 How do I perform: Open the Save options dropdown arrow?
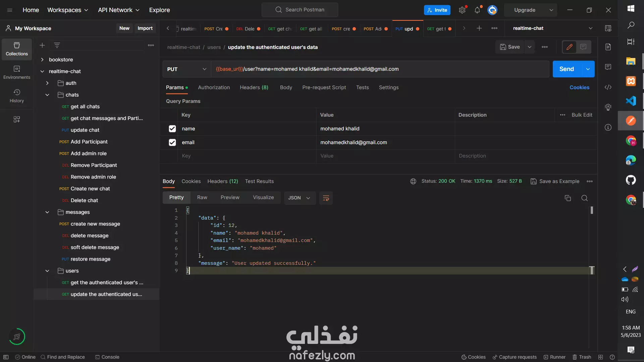coord(529,47)
